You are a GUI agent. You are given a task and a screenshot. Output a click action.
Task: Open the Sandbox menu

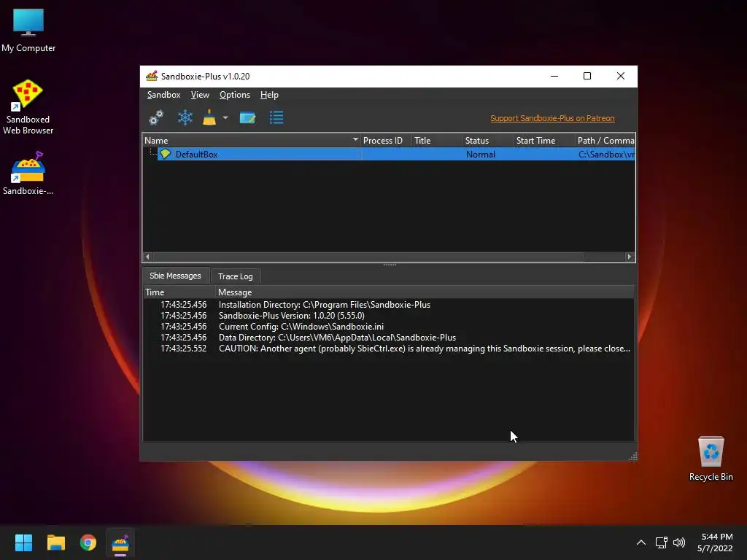[x=163, y=95]
